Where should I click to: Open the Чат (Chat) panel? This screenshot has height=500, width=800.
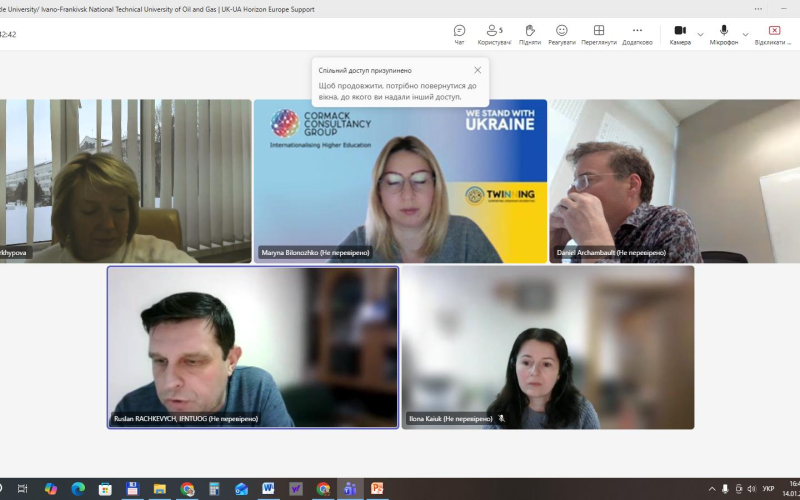tap(459, 34)
